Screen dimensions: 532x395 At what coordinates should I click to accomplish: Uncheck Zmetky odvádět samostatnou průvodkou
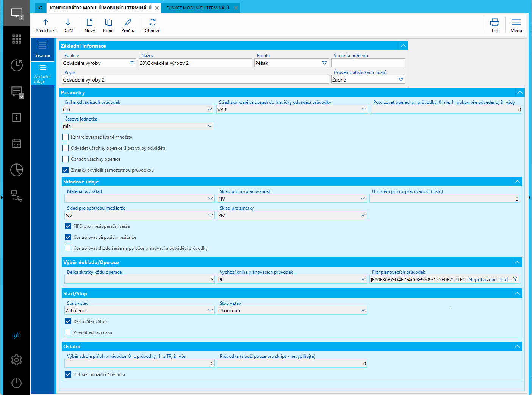66,170
